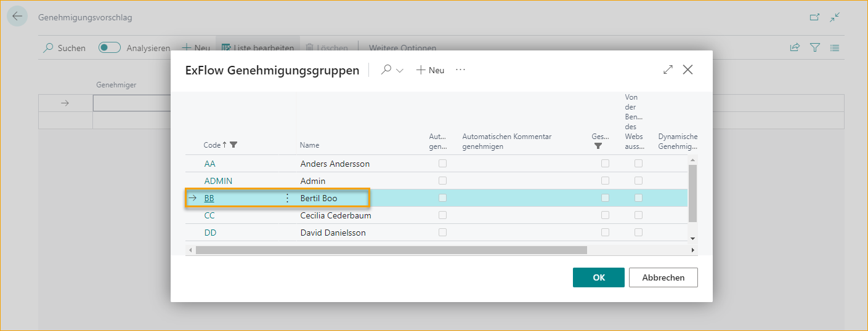The width and height of the screenshot is (868, 331).
Task: Click Neu in the ExFlow Genehmigungsgruppen dialog
Action: click(430, 70)
